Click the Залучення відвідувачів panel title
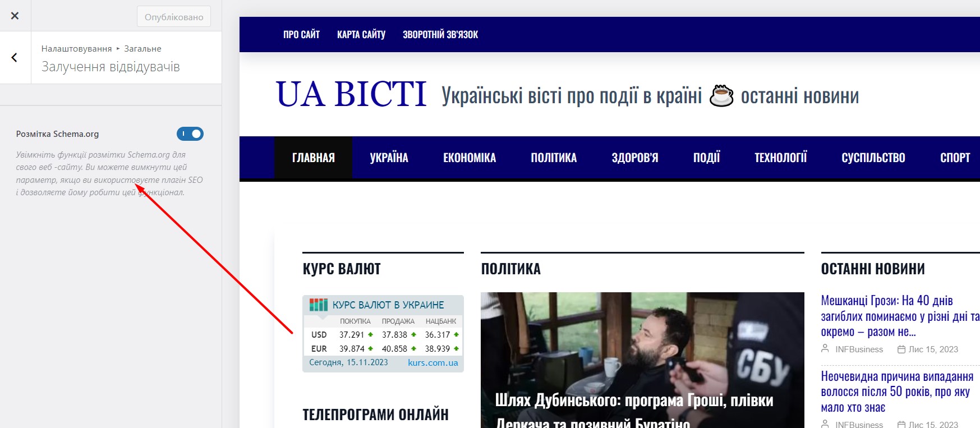The height and width of the screenshot is (428, 980). 111,67
